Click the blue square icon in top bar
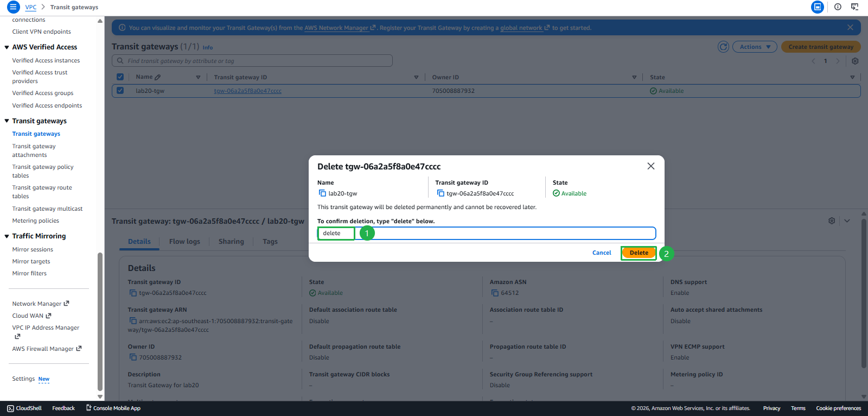Screen dimensions: 868x416 click(818, 7)
